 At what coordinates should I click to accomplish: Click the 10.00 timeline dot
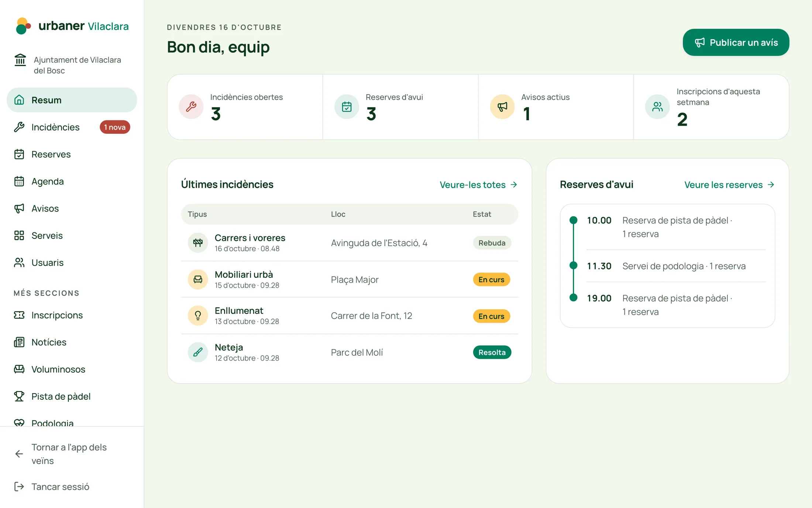pyautogui.click(x=573, y=220)
